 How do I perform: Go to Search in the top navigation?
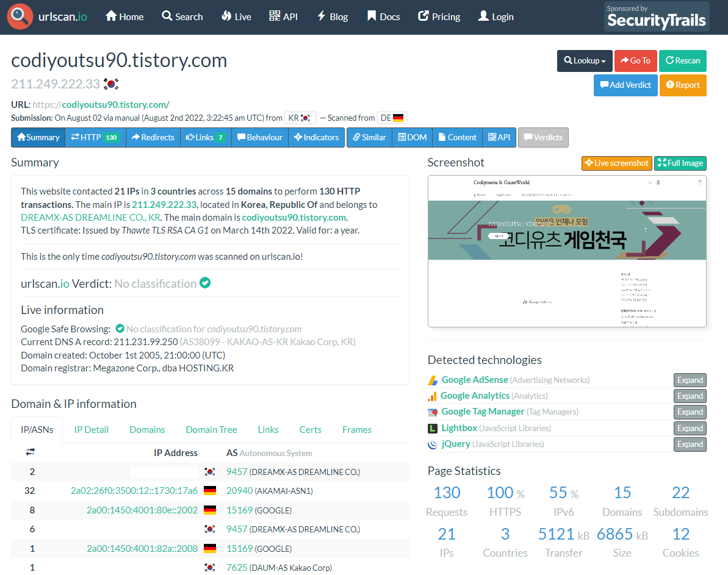tap(182, 16)
